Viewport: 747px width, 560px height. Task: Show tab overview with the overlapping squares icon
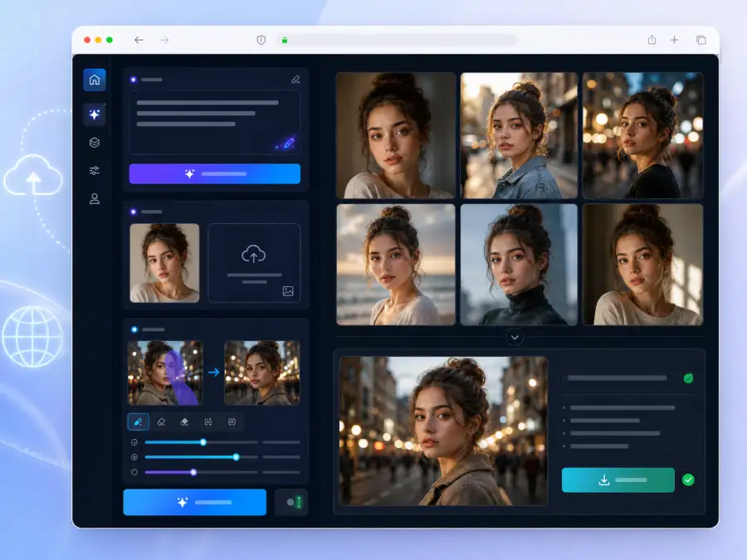tap(701, 40)
